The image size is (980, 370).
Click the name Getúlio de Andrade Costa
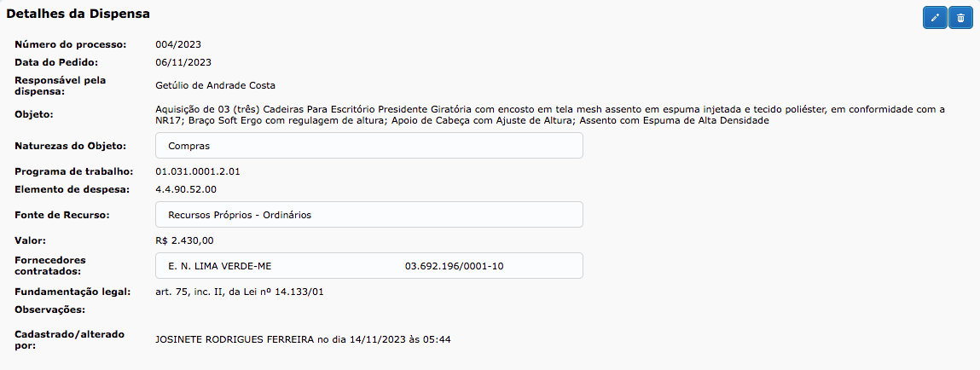click(x=216, y=85)
